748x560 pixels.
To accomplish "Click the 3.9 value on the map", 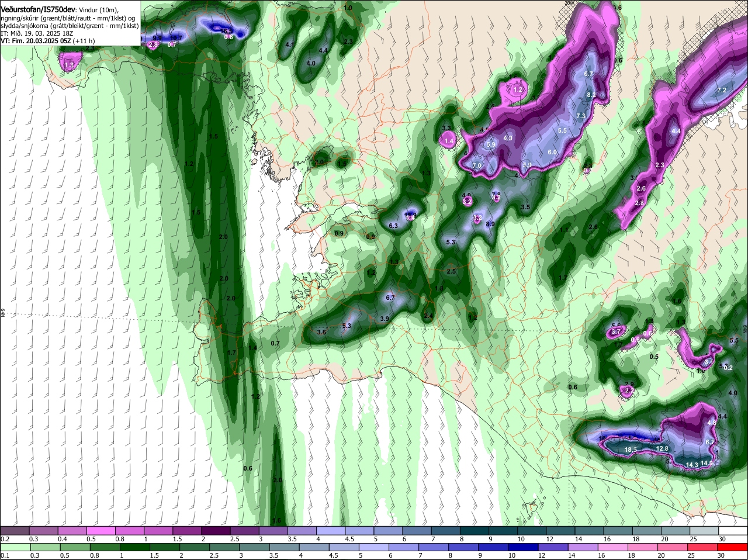I will click(x=385, y=319).
